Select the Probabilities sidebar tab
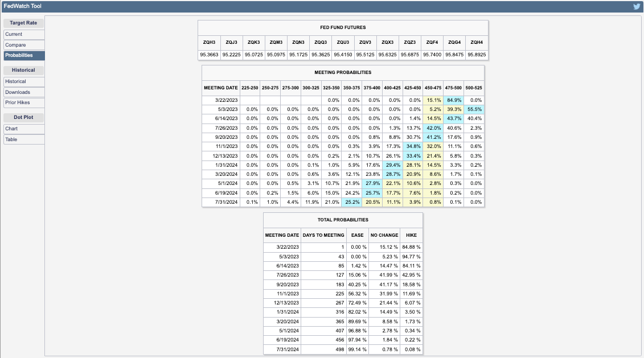644x358 pixels. point(24,55)
